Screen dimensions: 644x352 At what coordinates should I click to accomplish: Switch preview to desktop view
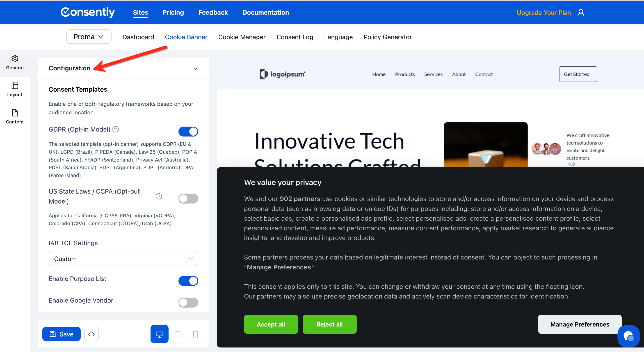(x=159, y=334)
